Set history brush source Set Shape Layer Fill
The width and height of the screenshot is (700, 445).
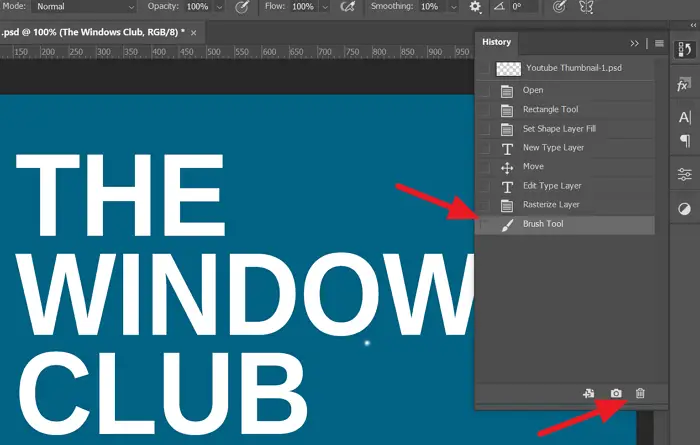pos(484,129)
